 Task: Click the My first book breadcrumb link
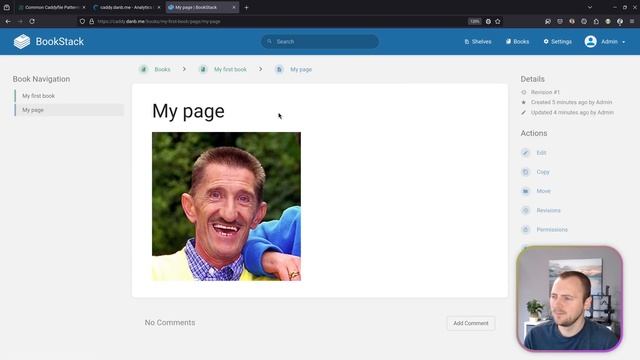pos(230,69)
